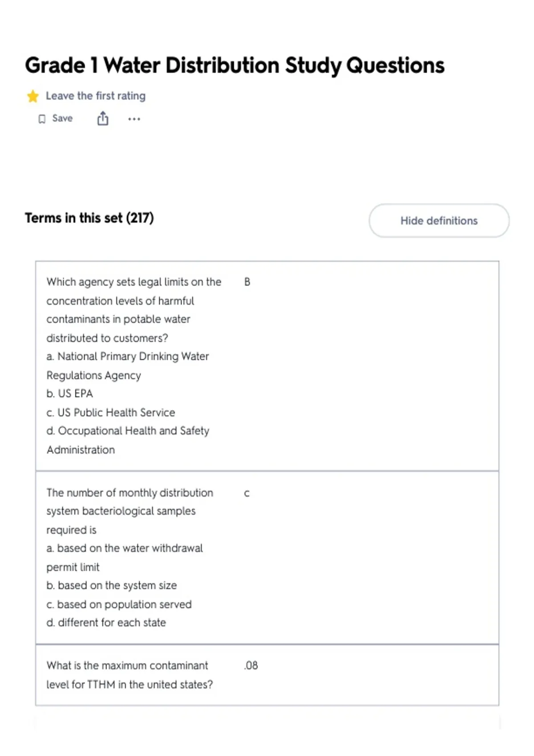The image size is (534, 756).
Task: Hide definitions with the toggle button
Action: [439, 221]
